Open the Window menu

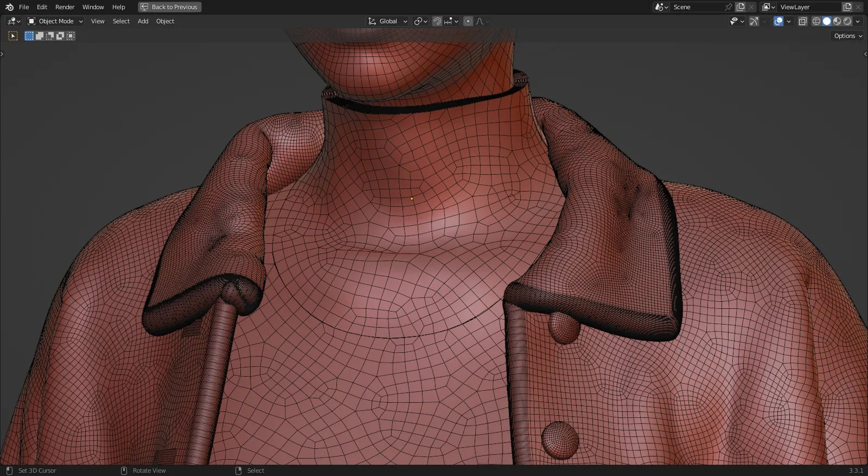[93, 7]
